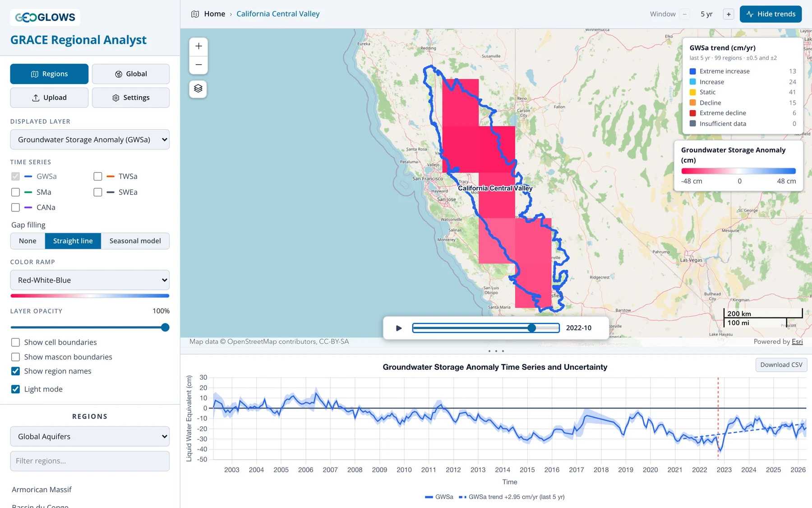
Task: Check Show mascon boundaries
Action: [15, 357]
